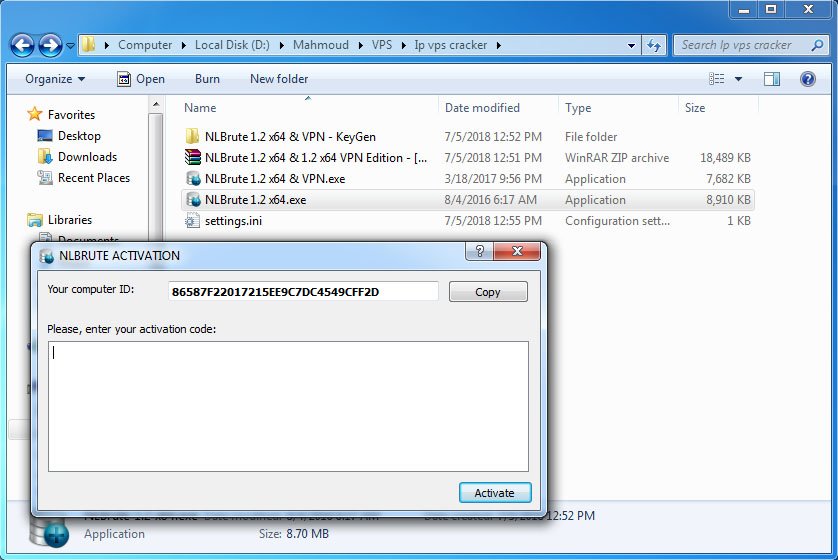Click the 3/18/2017 9:56 PM date cell
Viewport: 838px width, 560px height.
click(x=493, y=178)
